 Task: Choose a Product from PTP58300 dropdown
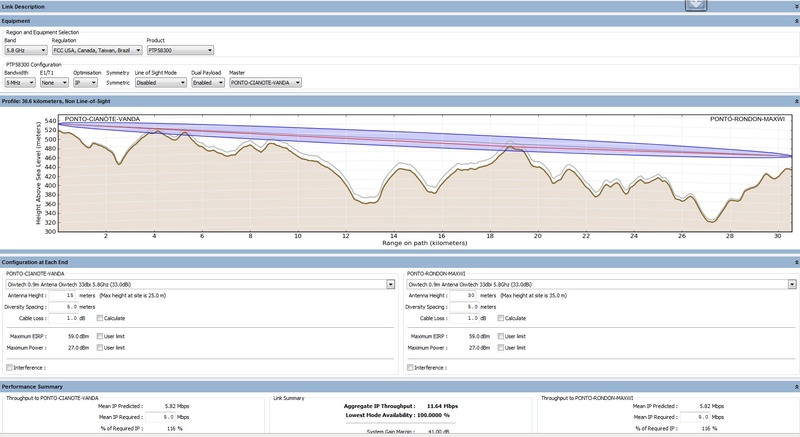179,49
